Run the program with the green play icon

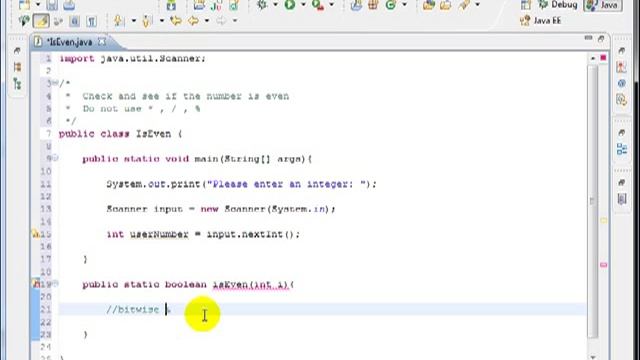290,5
